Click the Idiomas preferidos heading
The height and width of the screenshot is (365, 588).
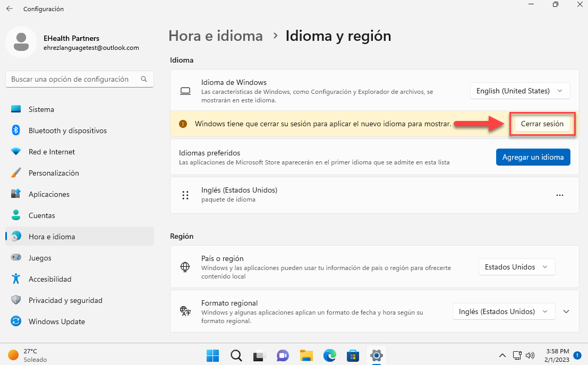coord(209,153)
